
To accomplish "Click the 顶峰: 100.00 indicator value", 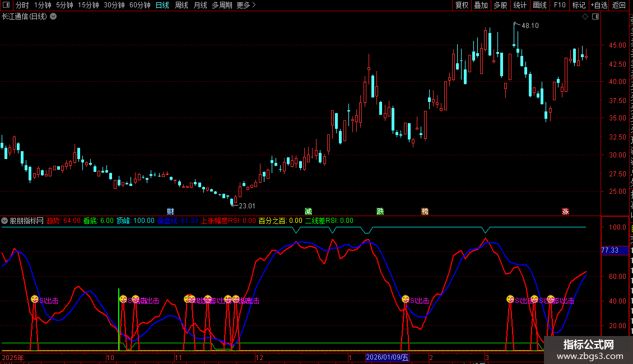I will click(135, 221).
